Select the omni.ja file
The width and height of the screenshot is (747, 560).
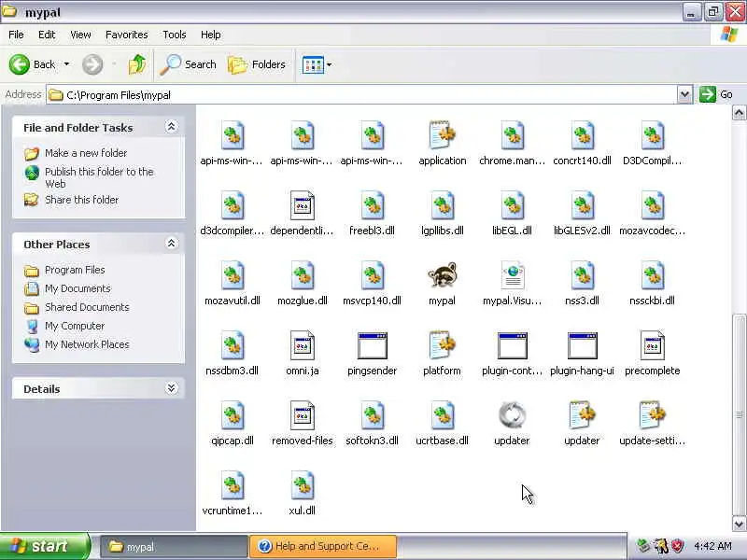(302, 344)
